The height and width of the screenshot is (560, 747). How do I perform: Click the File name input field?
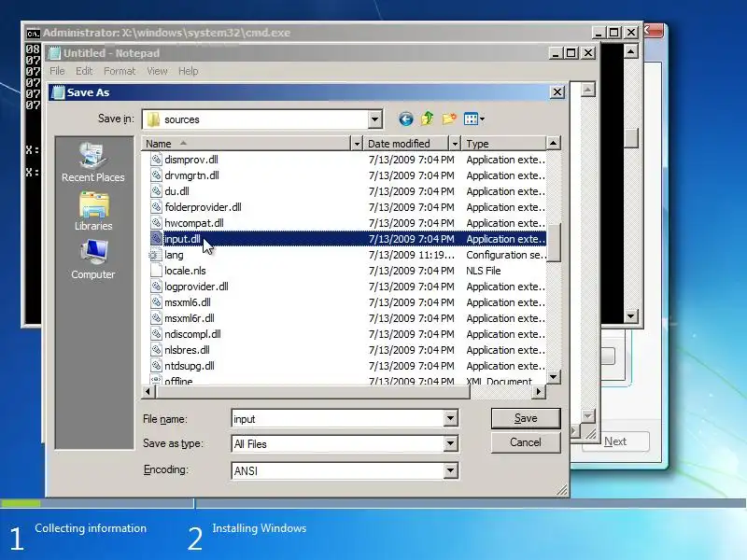click(x=337, y=418)
